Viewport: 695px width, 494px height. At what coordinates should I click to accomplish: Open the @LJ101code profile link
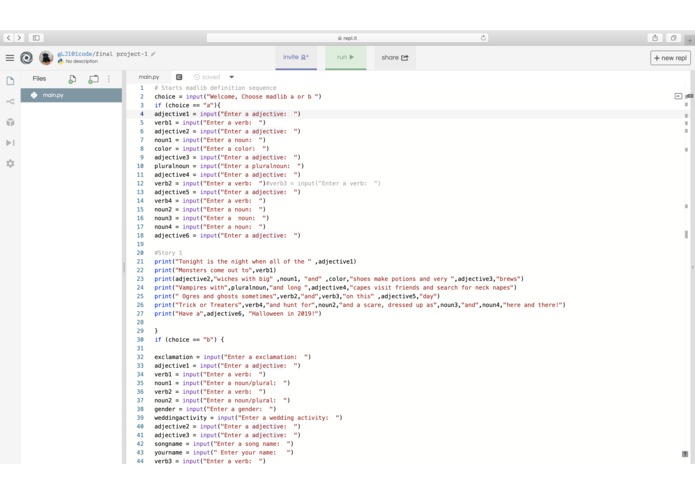pyautogui.click(x=74, y=54)
